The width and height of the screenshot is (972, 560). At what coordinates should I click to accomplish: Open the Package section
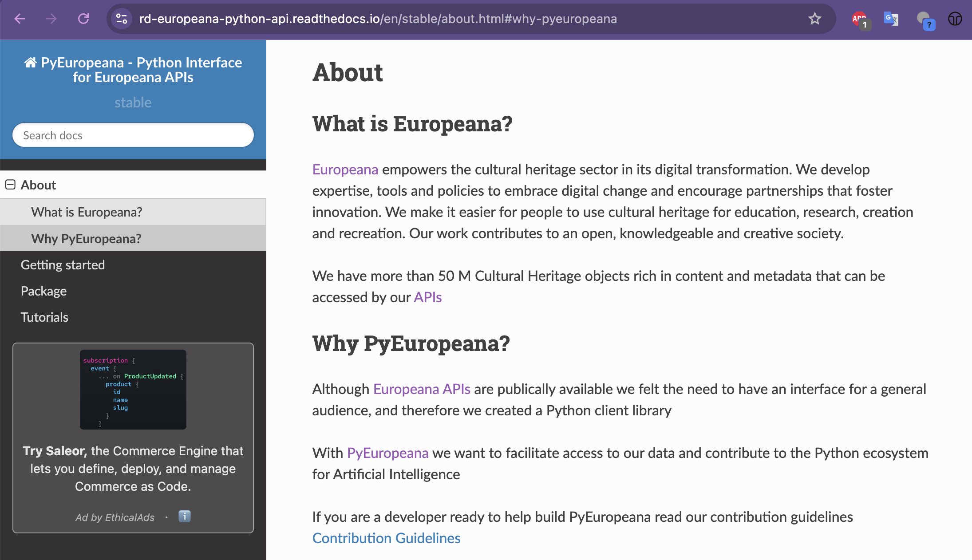[x=43, y=291]
